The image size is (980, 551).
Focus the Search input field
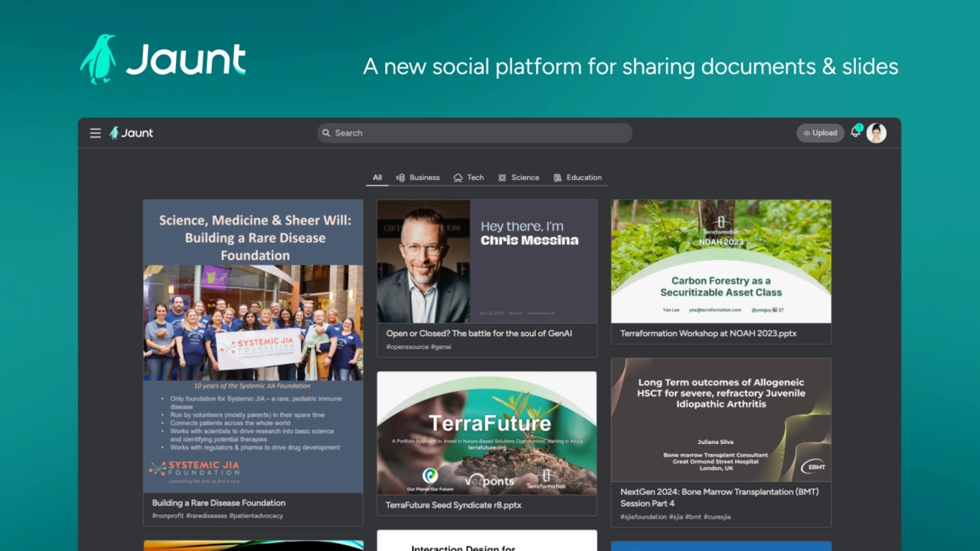[475, 133]
